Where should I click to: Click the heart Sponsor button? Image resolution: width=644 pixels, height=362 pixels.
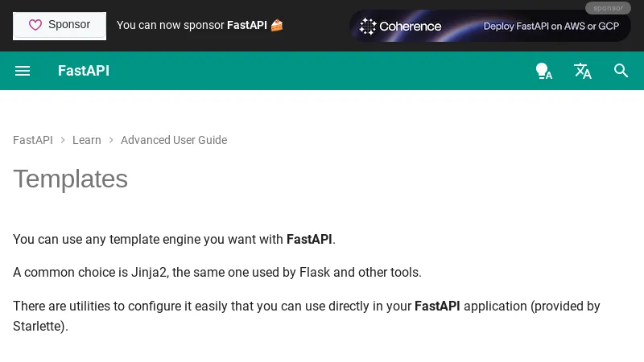(60, 25)
